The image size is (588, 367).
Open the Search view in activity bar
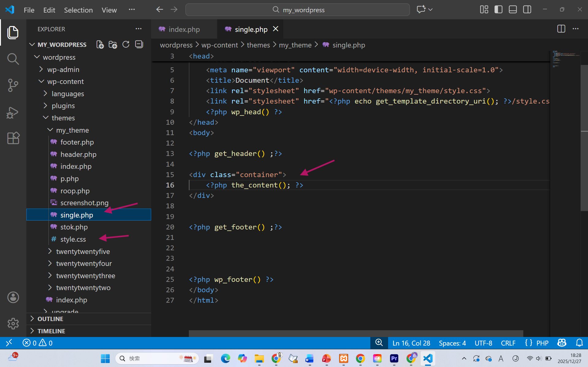tap(13, 59)
